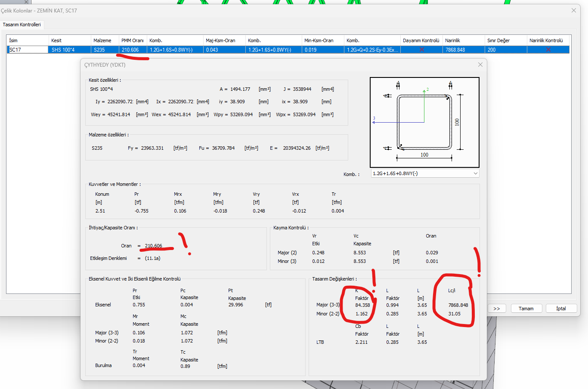Click the PMM Oranı column header
Image resolution: width=588 pixels, height=389 pixels.
point(133,40)
